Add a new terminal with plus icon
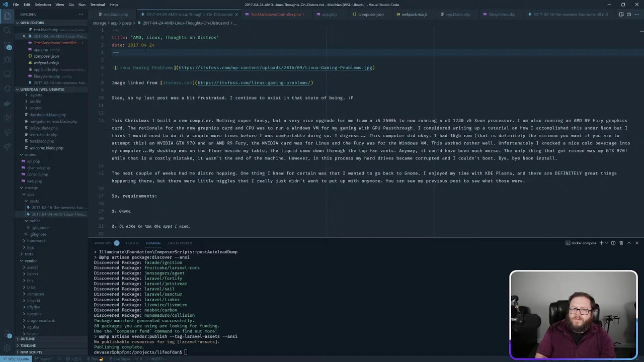The image size is (644, 362). coord(601,243)
